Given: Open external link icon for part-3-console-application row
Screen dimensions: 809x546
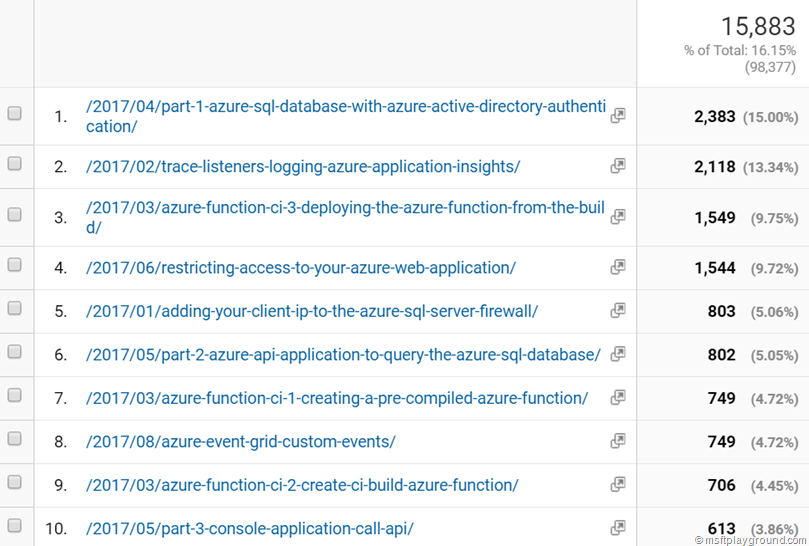Looking at the screenshot, I should pyautogui.click(x=618, y=528).
